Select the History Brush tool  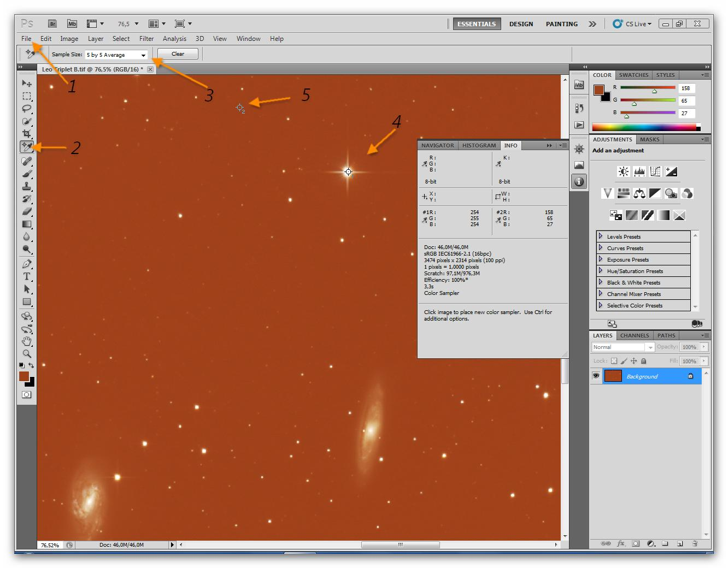click(26, 199)
